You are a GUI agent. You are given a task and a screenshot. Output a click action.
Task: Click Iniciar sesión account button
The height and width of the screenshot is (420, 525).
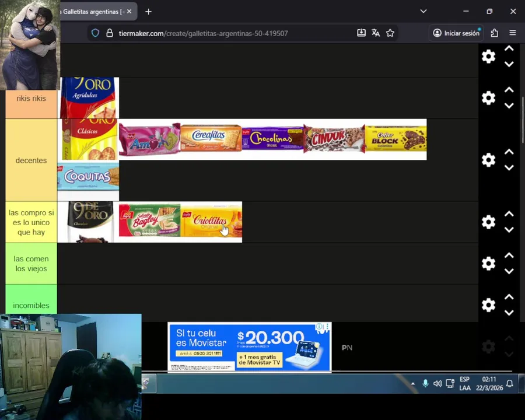coord(456,33)
